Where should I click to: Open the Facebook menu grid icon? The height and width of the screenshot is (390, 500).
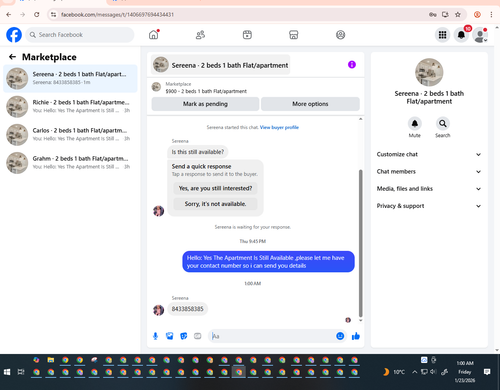tap(442, 35)
